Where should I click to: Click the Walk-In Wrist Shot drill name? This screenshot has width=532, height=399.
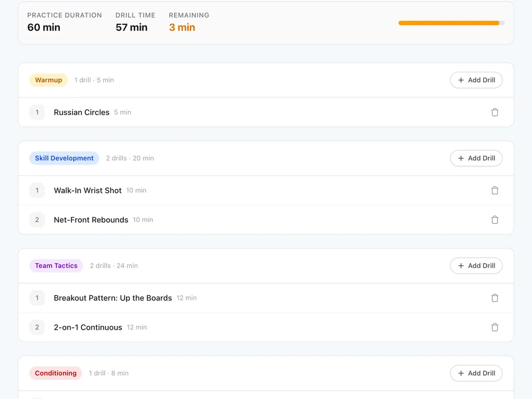click(88, 190)
